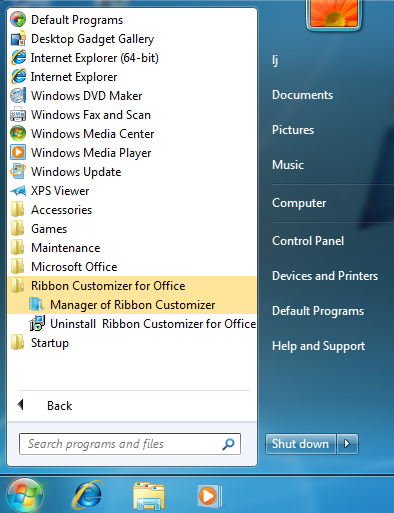Screen dimensions: 394x513
Task: Open Devices and Printers
Action: 325,276
